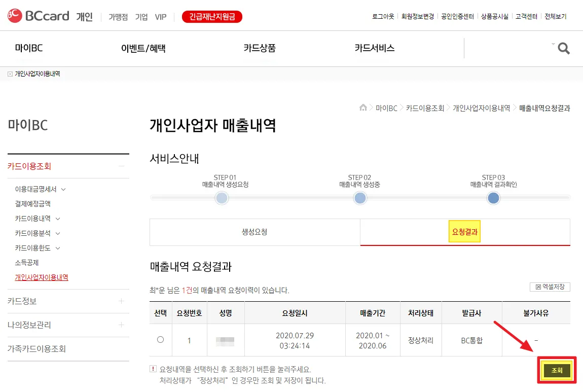This screenshot has width=583, height=392.
Task: Click 카드이용조회 breadcrumb link
Action: point(425,108)
